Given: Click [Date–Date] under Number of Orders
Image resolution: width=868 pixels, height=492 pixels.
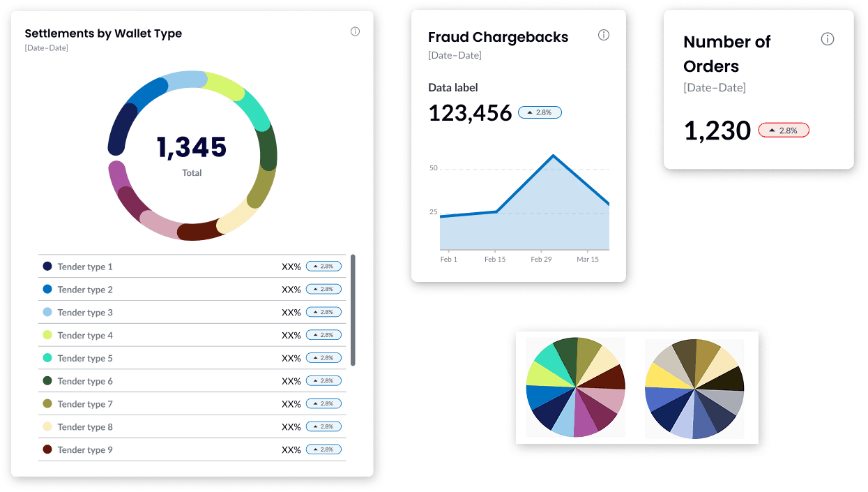Looking at the screenshot, I should 715,88.
